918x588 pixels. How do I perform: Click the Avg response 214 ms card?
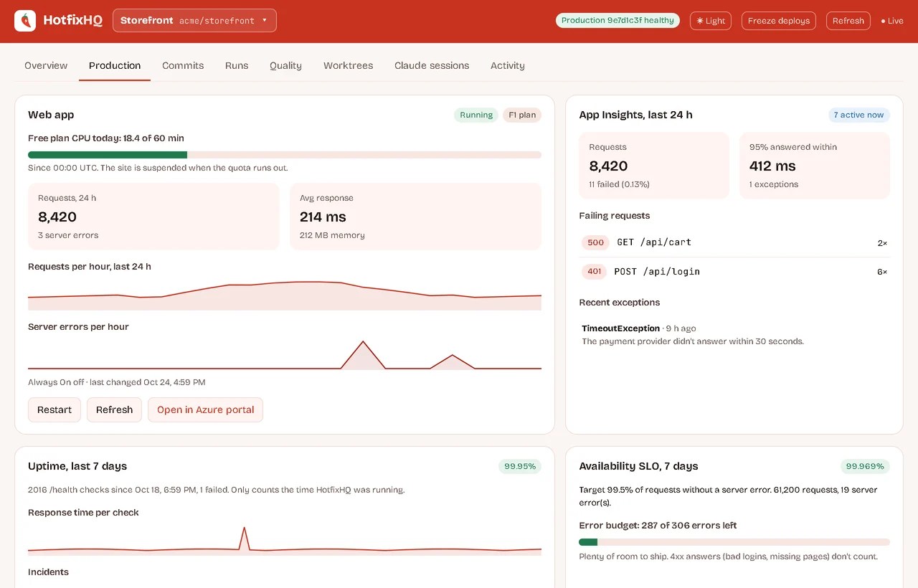coord(415,217)
